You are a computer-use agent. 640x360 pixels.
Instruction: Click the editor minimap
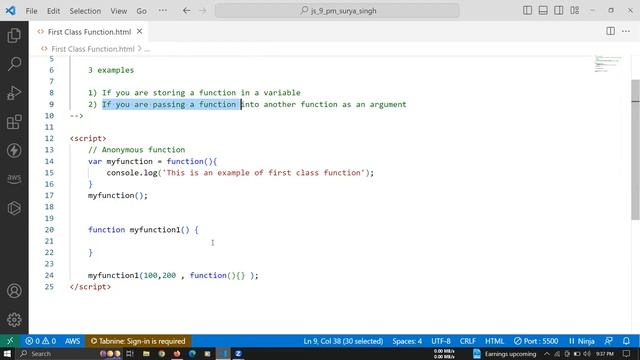click(x=608, y=64)
